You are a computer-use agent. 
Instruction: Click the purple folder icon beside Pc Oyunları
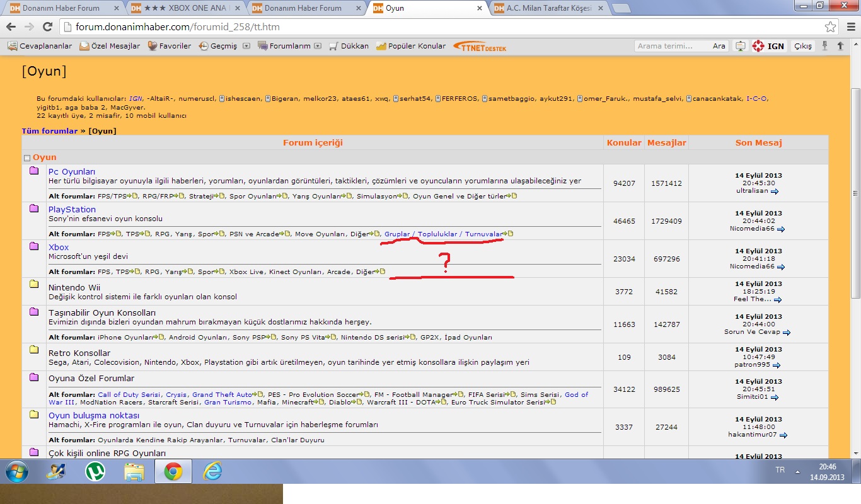click(x=34, y=171)
